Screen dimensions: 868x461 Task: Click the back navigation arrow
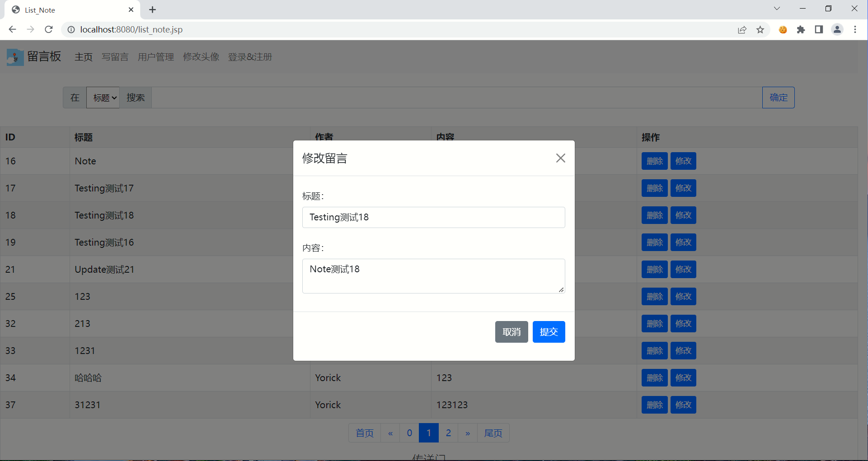(x=12, y=29)
